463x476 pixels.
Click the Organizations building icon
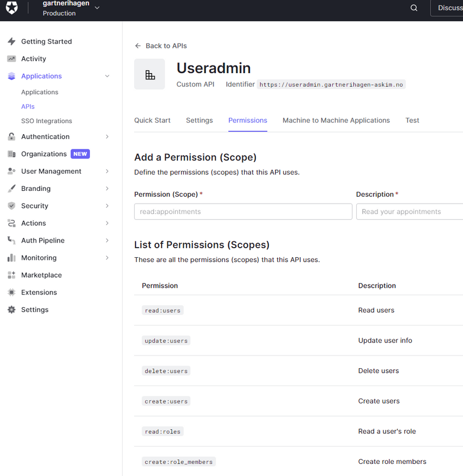[12, 154]
